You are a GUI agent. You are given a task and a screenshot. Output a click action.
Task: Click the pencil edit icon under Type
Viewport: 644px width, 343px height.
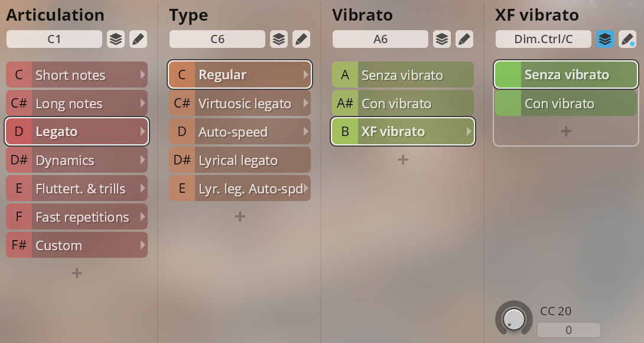click(301, 39)
